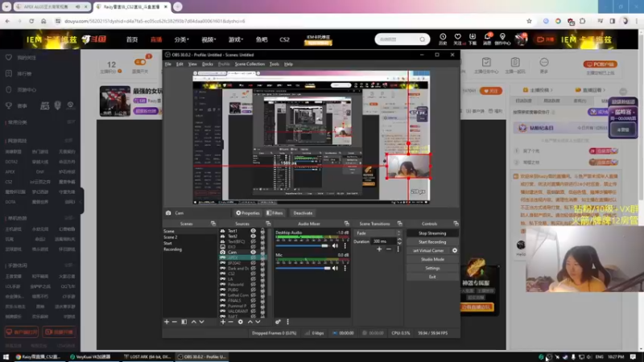
Task: Remove the selected source using the Sources minus icon
Action: point(231,322)
